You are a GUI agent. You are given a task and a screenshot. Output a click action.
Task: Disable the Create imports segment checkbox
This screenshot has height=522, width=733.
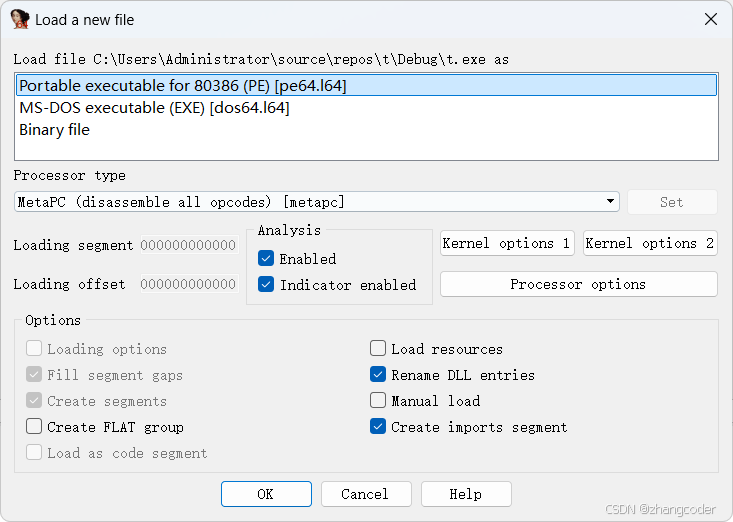(x=378, y=427)
